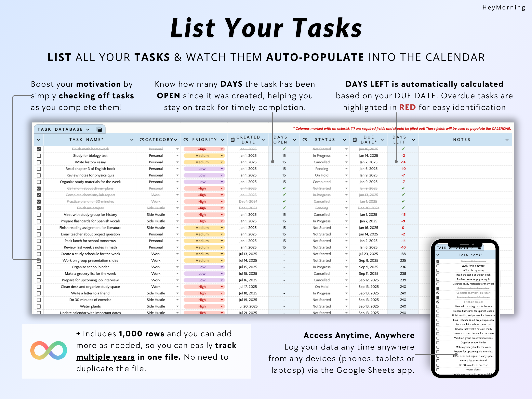Click the calendar icon on the Created Date header
The width and height of the screenshot is (532, 399).
coord(233,140)
